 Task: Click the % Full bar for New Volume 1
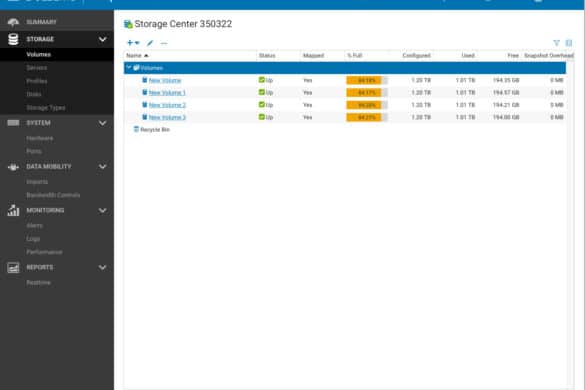(367, 93)
